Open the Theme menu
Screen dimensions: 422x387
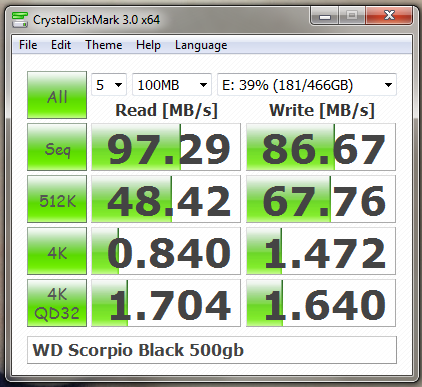tap(104, 45)
